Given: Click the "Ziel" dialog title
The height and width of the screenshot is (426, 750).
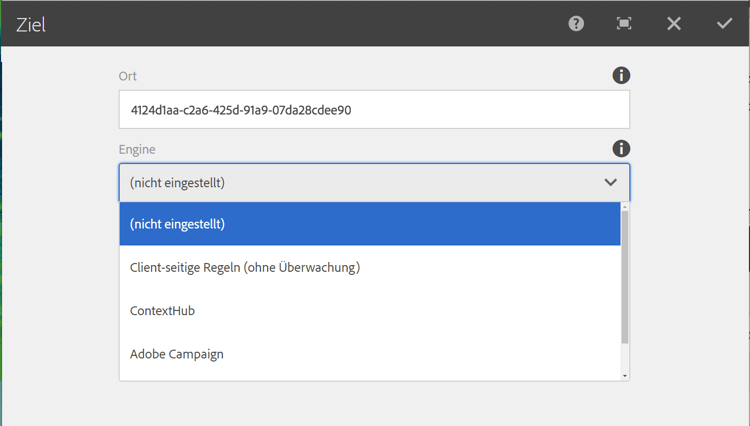Looking at the screenshot, I should point(31,25).
